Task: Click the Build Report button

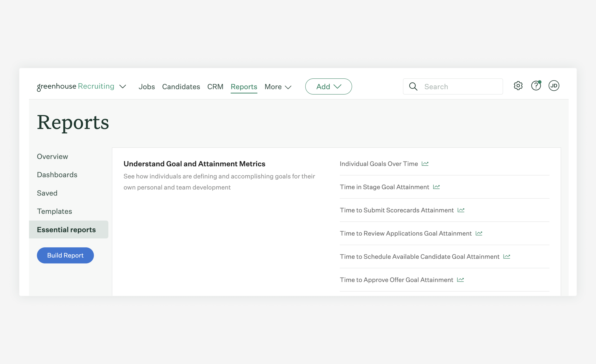Action: 65,255
